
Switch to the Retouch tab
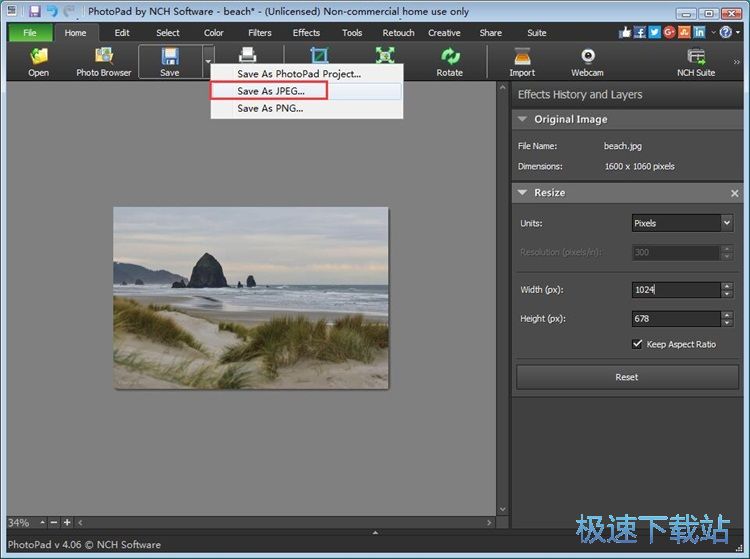[398, 33]
